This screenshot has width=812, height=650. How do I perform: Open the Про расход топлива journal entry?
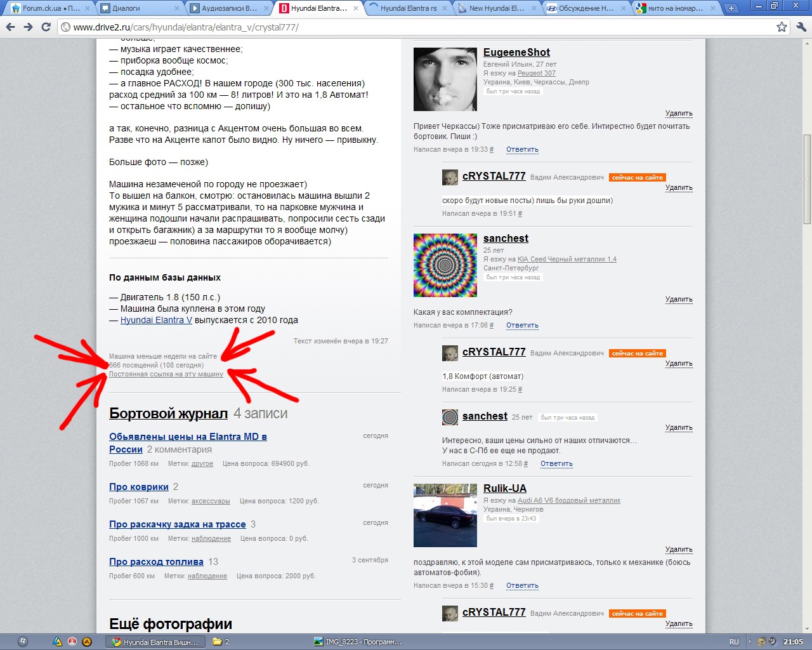(156, 562)
